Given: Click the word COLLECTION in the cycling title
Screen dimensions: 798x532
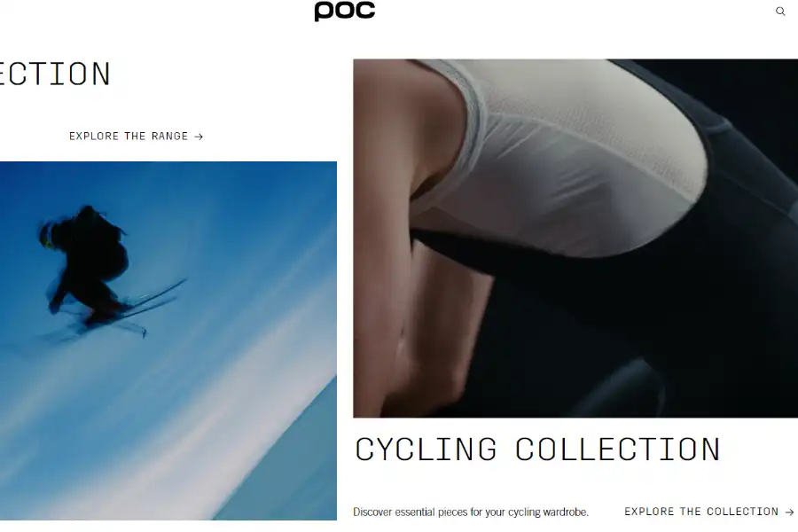Looking at the screenshot, I should tap(618, 450).
